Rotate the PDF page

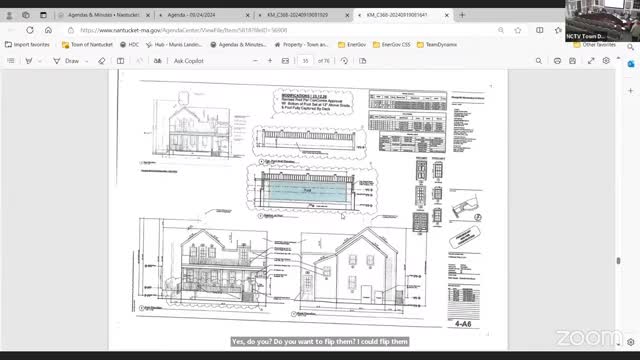click(x=344, y=61)
